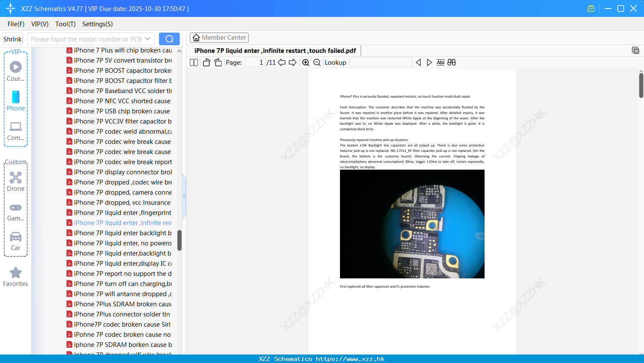Toggle the two-page view icon
Viewport: 644px width, 363px height.
[x=194, y=62]
